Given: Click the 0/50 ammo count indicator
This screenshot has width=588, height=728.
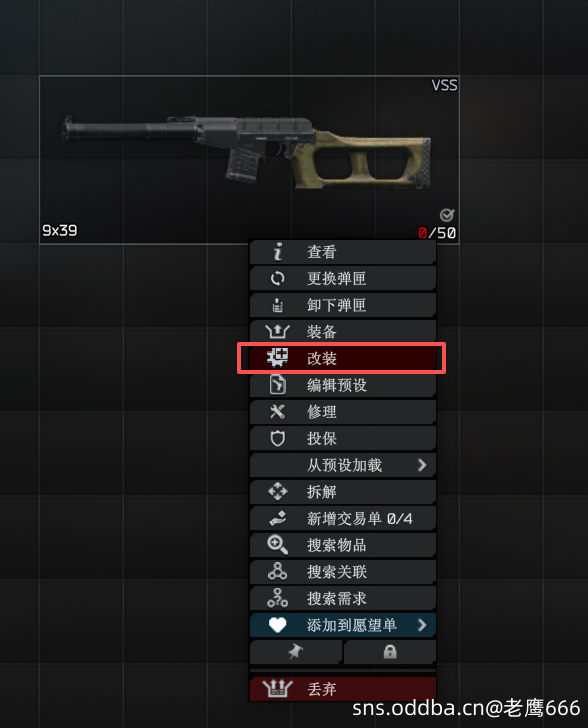Looking at the screenshot, I should (437, 233).
